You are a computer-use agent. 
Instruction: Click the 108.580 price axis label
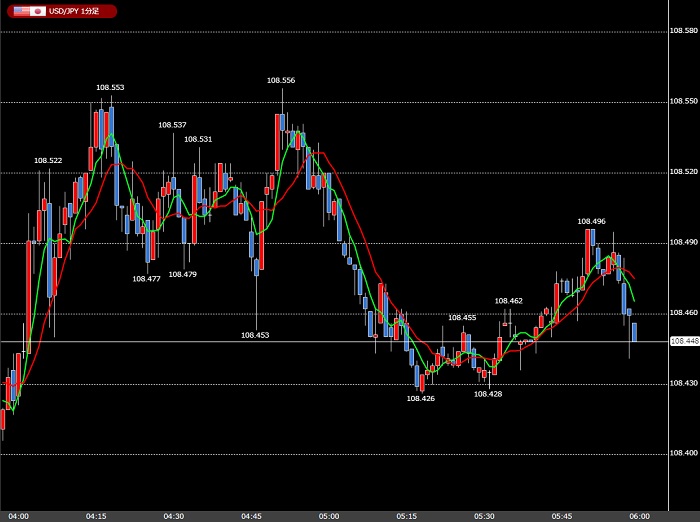coord(683,31)
